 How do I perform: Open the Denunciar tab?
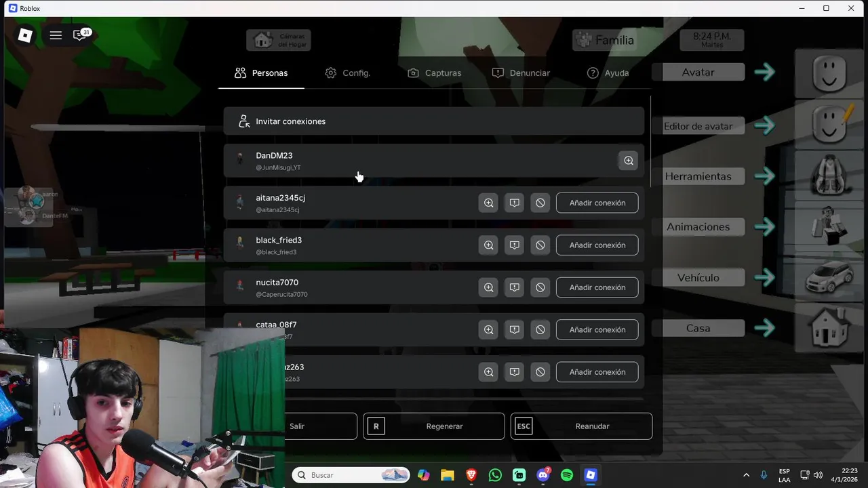[521, 73]
